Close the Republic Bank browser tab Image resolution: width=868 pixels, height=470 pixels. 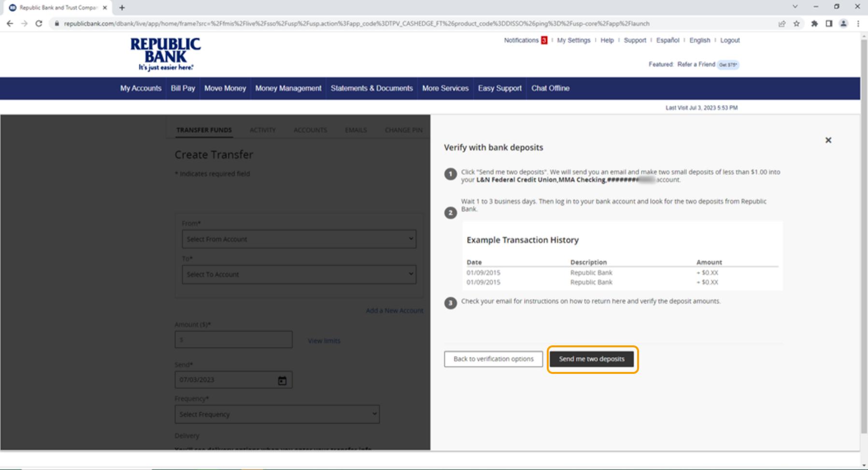[x=105, y=8]
